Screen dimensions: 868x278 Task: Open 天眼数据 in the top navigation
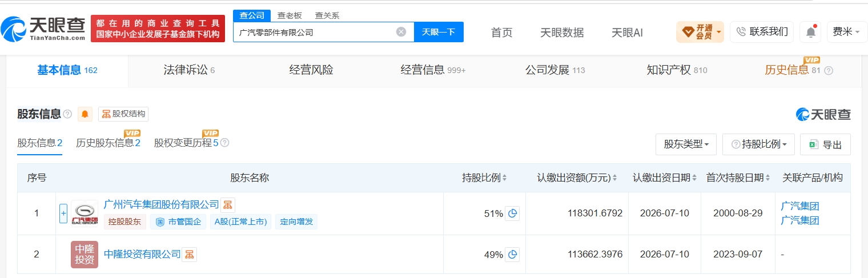(562, 33)
